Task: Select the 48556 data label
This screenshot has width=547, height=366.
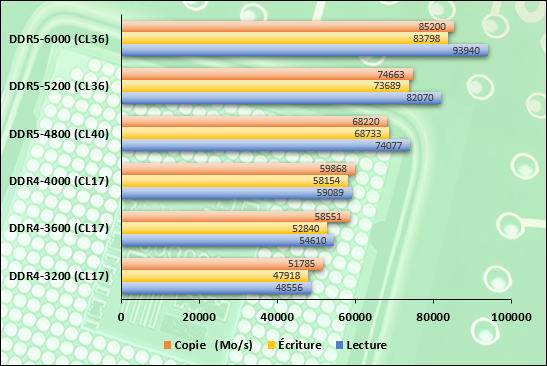Action: tap(289, 288)
